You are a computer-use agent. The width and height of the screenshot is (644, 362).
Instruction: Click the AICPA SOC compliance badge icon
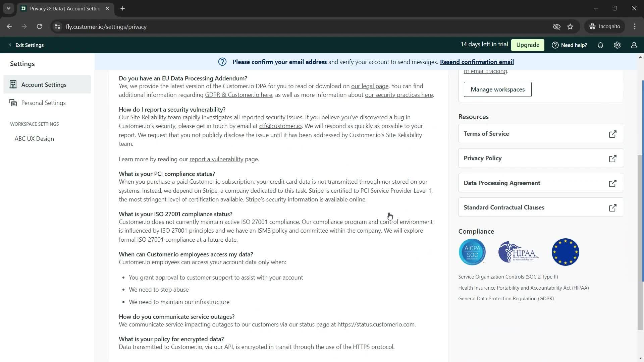pos(472,252)
